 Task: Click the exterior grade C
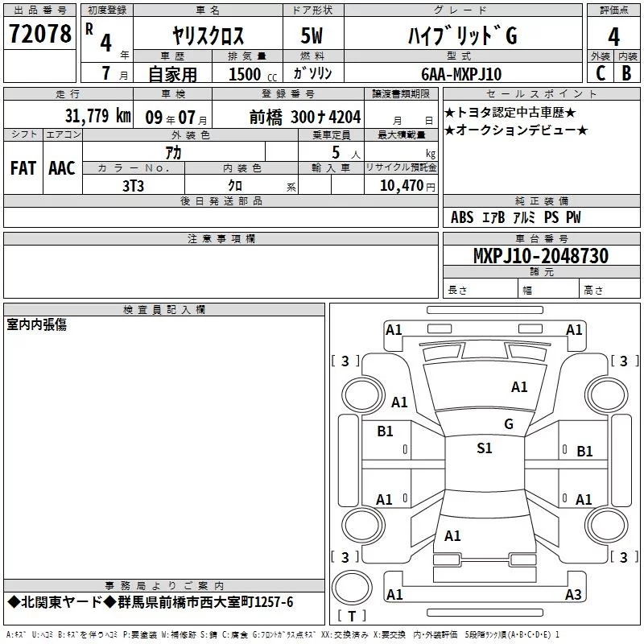(x=601, y=73)
